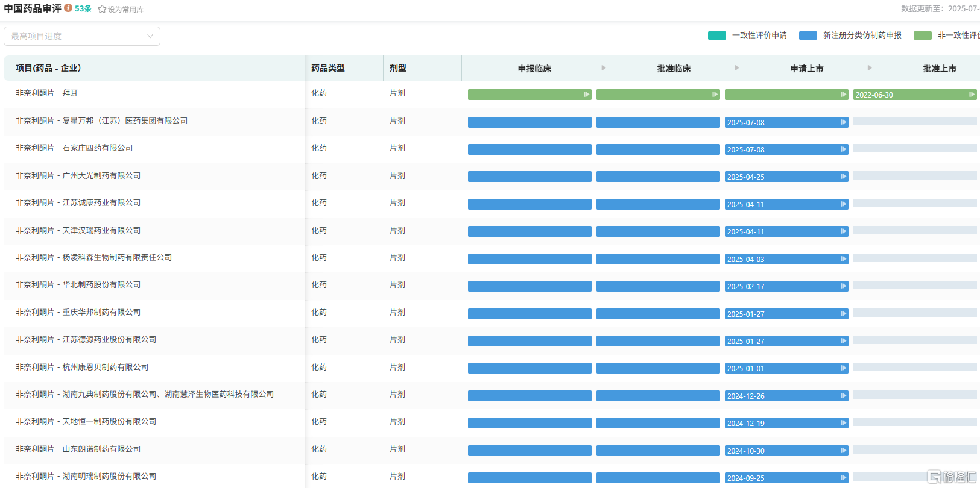Click the 2025-04-25 申请上市 bar
Viewport: 980px width, 488px height.
[x=786, y=177]
